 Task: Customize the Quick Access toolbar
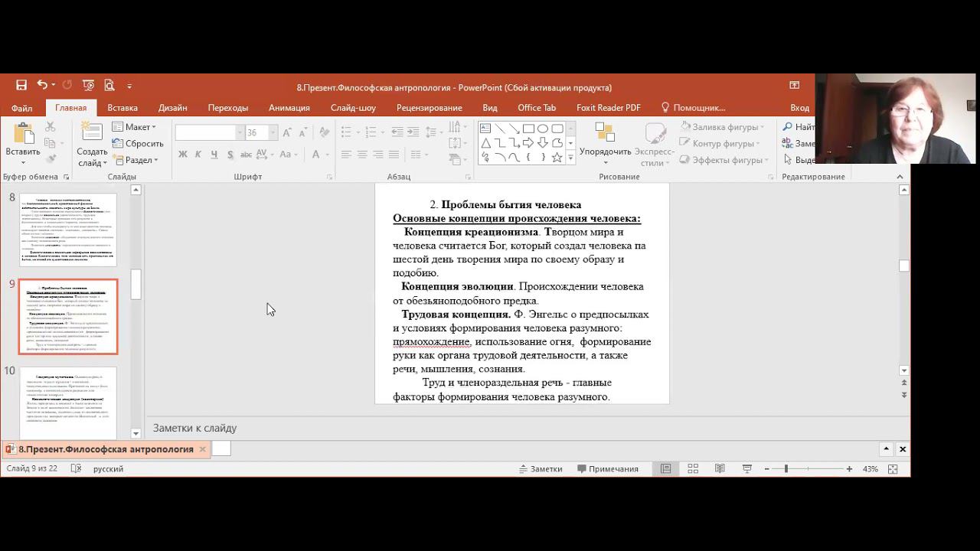pos(129,86)
